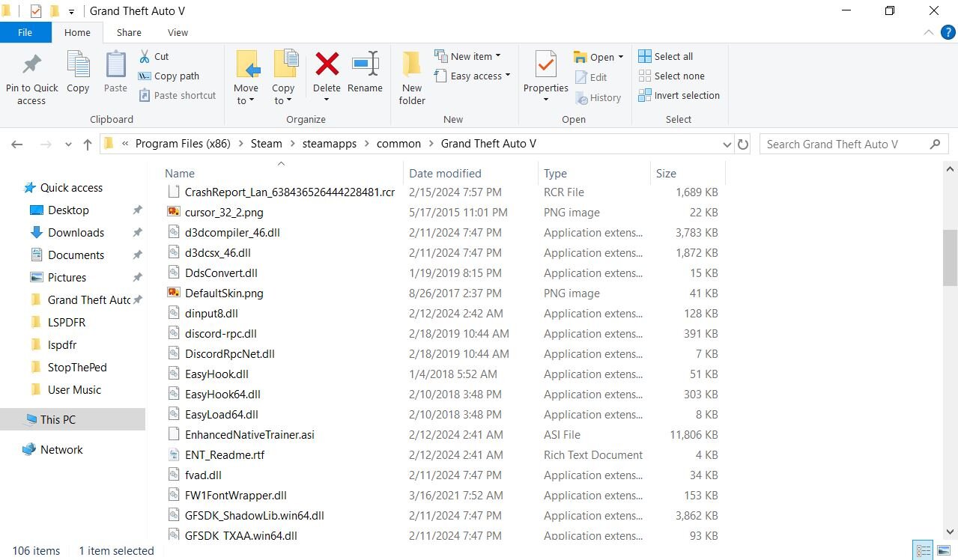Collapse the ribbon with chevron
958x560 pixels.
pyautogui.click(x=929, y=33)
